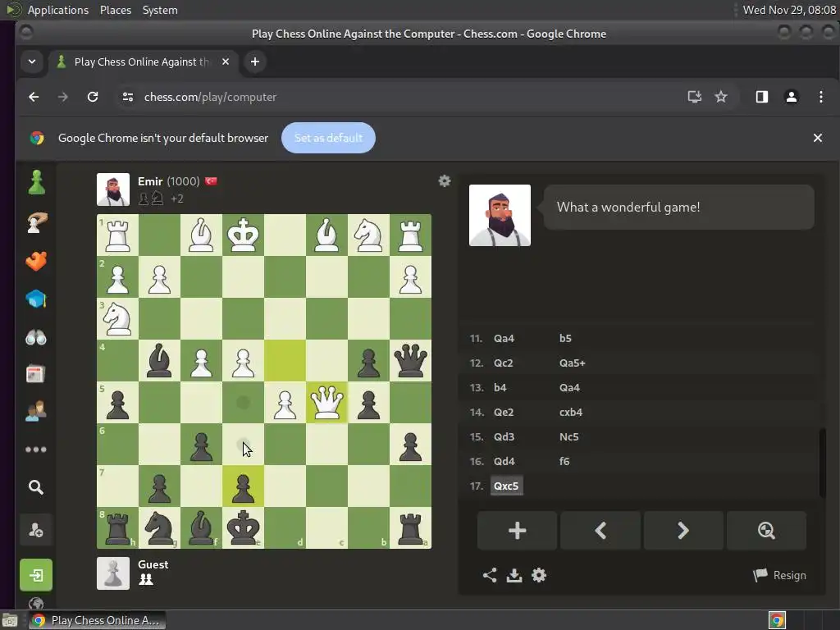Image resolution: width=840 pixels, height=630 pixels.
Task: Open the More three-dots sidebar icon
Action: click(x=36, y=449)
